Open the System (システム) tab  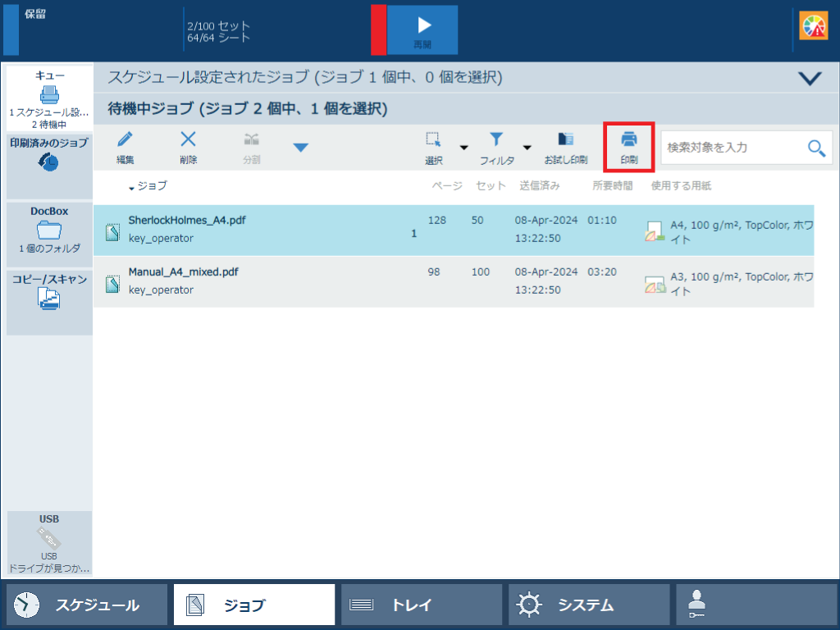click(x=588, y=605)
